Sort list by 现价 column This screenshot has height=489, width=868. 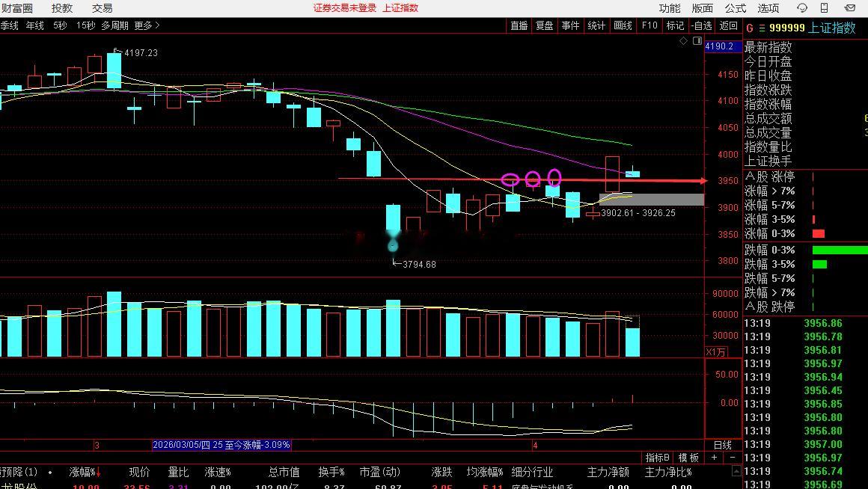point(139,473)
